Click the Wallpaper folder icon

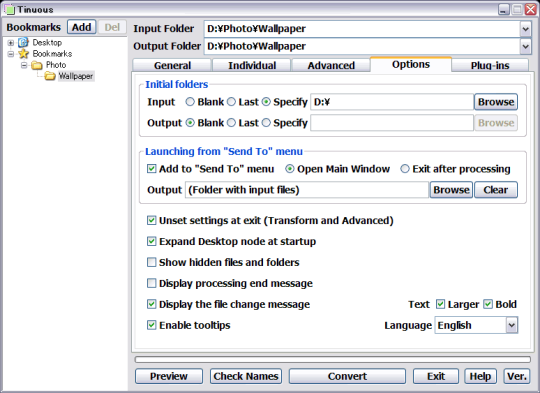(50, 76)
